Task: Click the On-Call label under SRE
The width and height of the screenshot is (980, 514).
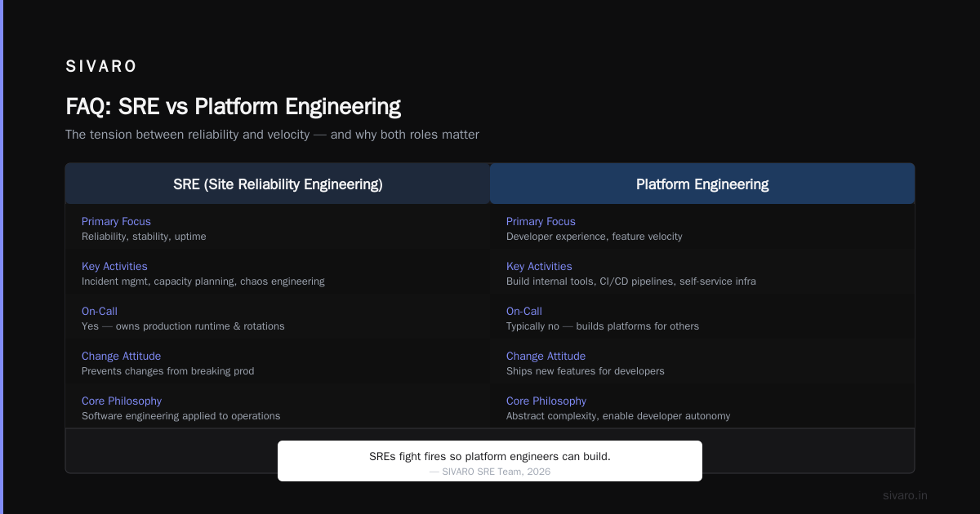Action: click(100, 311)
